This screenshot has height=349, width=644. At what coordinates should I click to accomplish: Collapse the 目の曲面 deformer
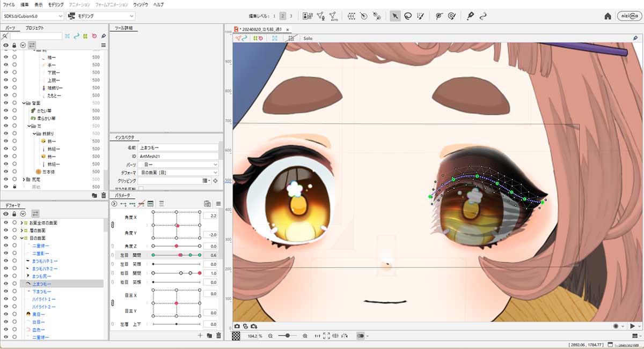pyautogui.click(x=21, y=237)
